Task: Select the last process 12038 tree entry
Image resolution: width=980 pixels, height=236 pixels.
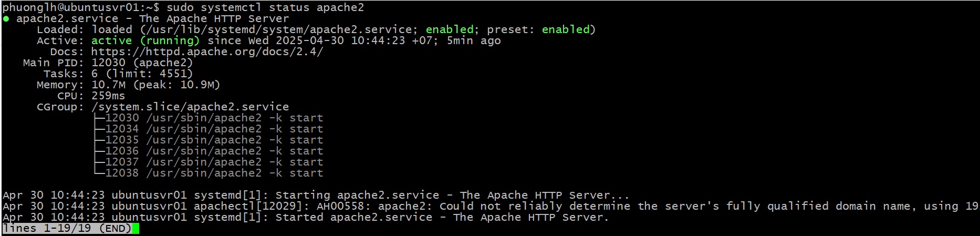Action: [208, 173]
